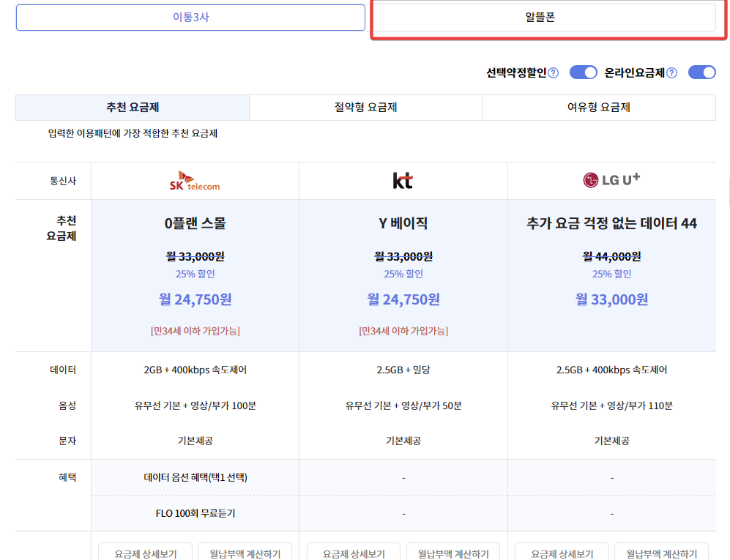This screenshot has height=560, width=730.
Task: Click the SK telecom 월 24,750원 discounted price
Action: (195, 299)
